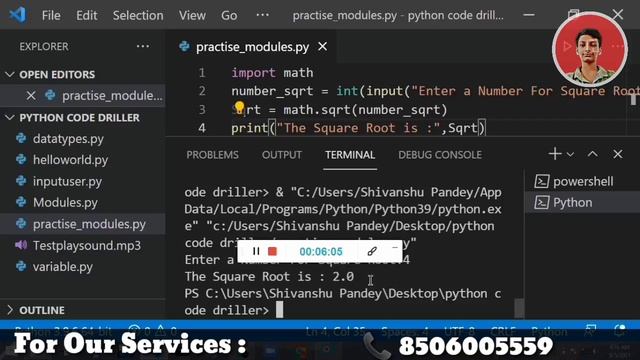Select the Terminal panel tab
This screenshot has height=360, width=640.
(x=350, y=155)
